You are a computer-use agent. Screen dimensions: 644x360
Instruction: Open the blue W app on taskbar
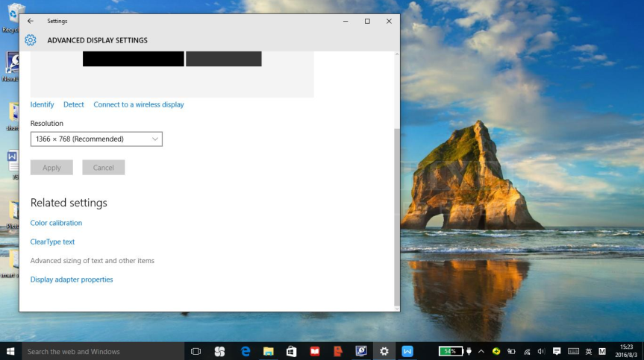407,351
